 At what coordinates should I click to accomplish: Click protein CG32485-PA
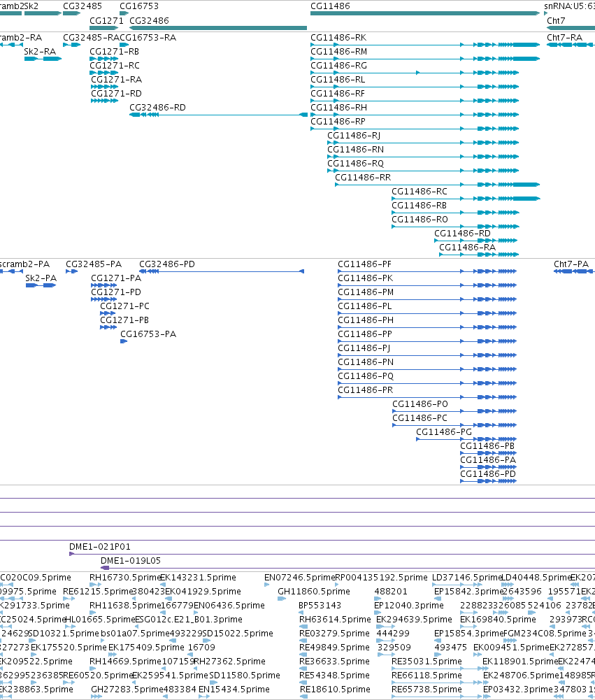click(x=93, y=264)
